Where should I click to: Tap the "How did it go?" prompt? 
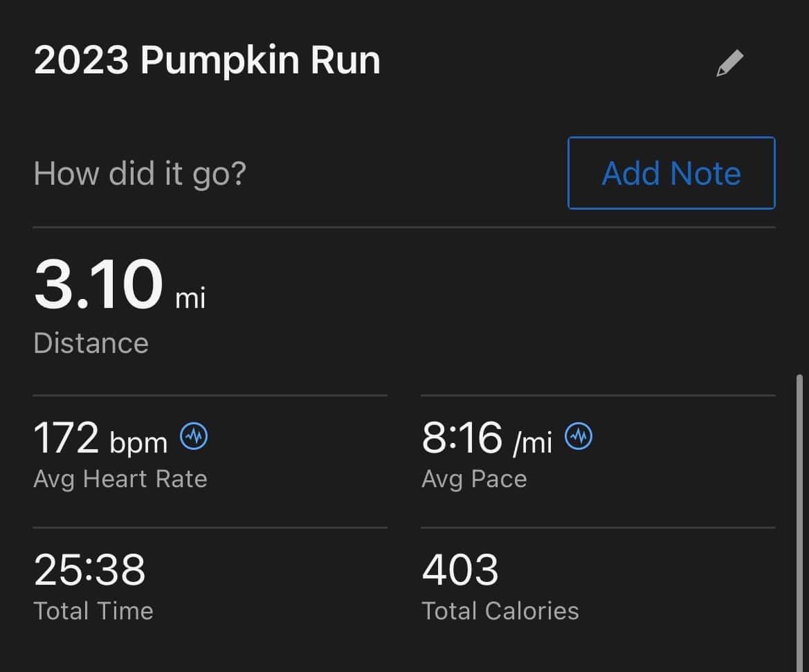(140, 173)
